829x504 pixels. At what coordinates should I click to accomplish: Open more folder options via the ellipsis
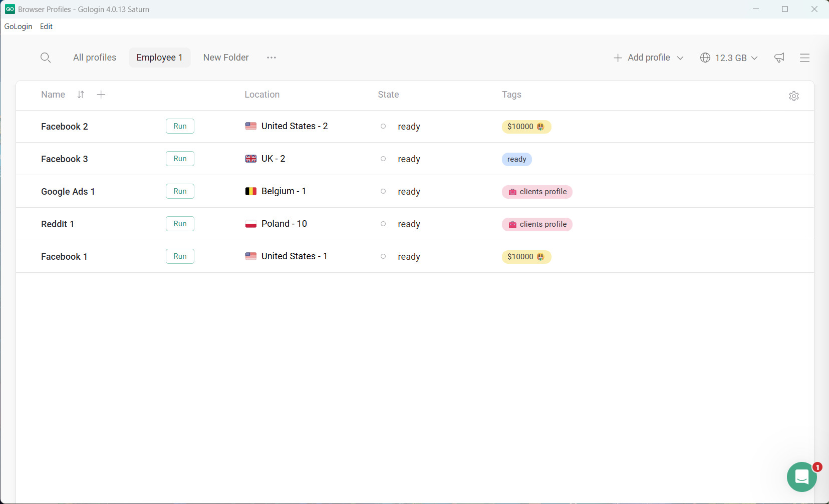(x=271, y=58)
